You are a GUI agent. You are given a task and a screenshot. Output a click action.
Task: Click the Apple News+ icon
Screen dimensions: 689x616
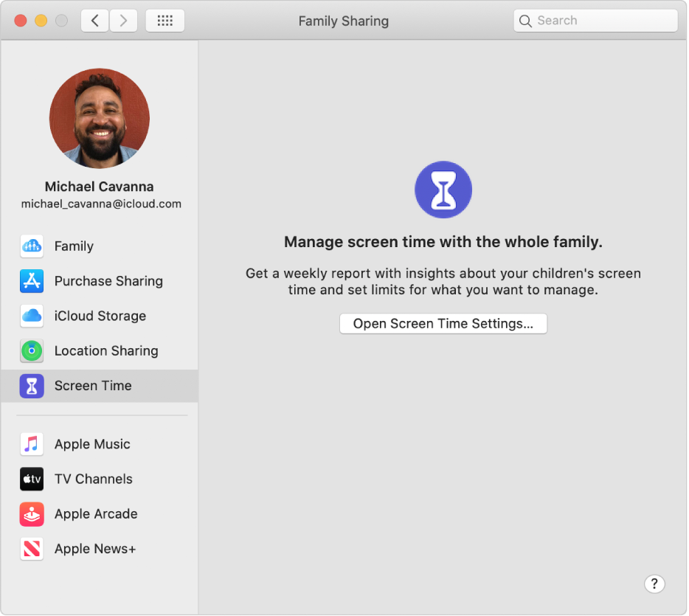click(x=32, y=549)
